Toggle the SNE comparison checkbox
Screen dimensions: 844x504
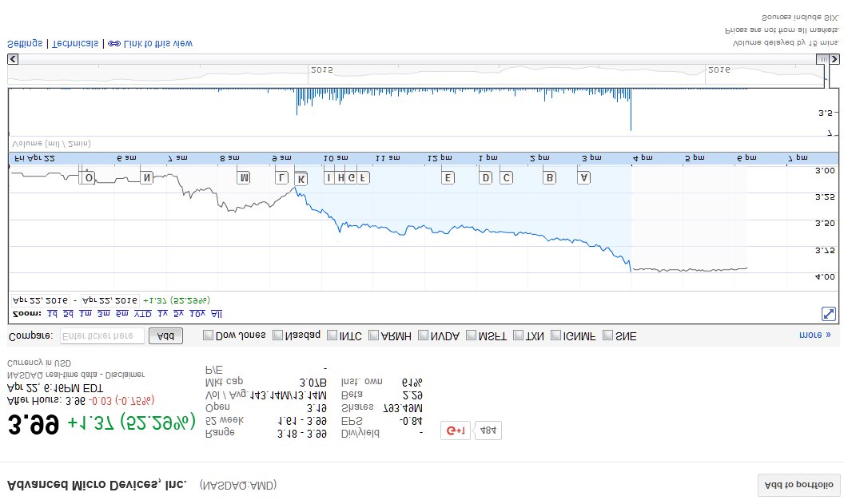[x=607, y=335]
